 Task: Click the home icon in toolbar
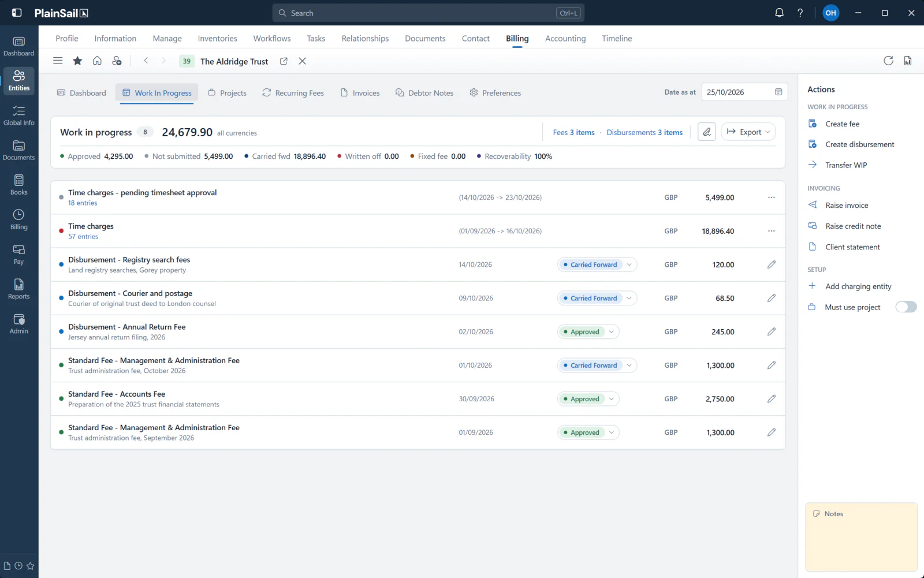coord(97,61)
